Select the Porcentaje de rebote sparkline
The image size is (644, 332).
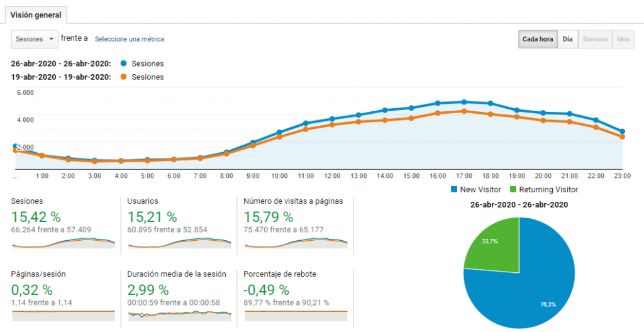pyautogui.click(x=296, y=316)
